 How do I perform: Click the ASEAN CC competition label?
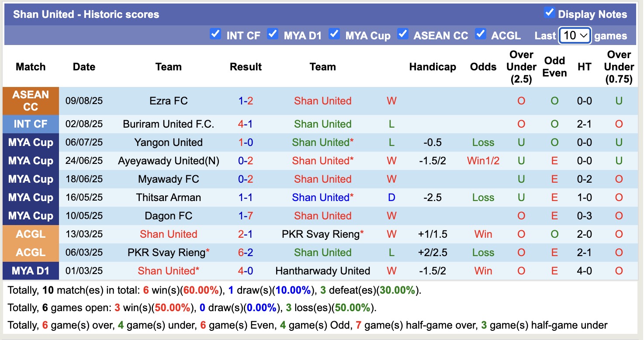pyautogui.click(x=31, y=101)
